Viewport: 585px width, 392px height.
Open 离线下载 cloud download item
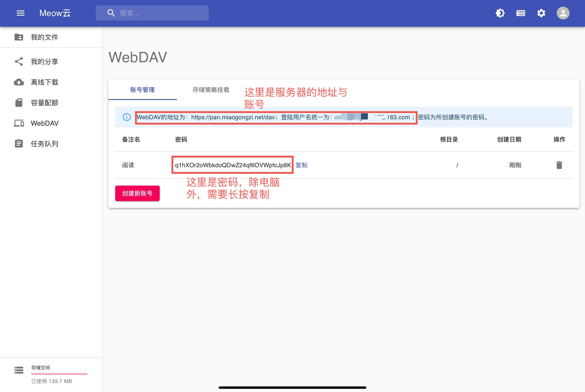(x=45, y=82)
